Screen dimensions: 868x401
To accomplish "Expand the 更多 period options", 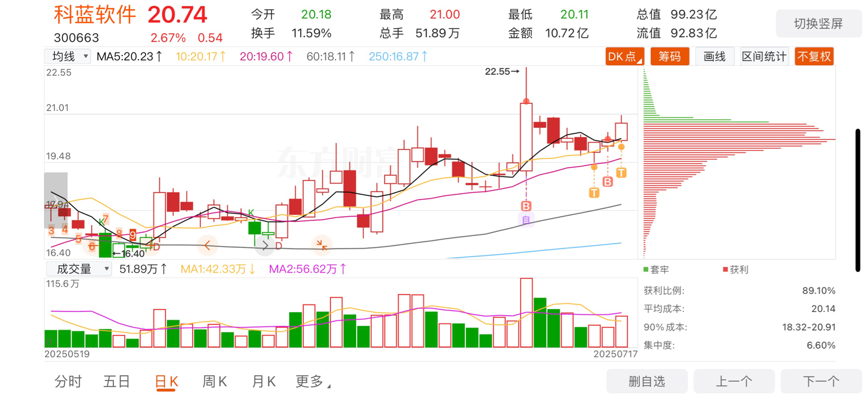I will (313, 382).
